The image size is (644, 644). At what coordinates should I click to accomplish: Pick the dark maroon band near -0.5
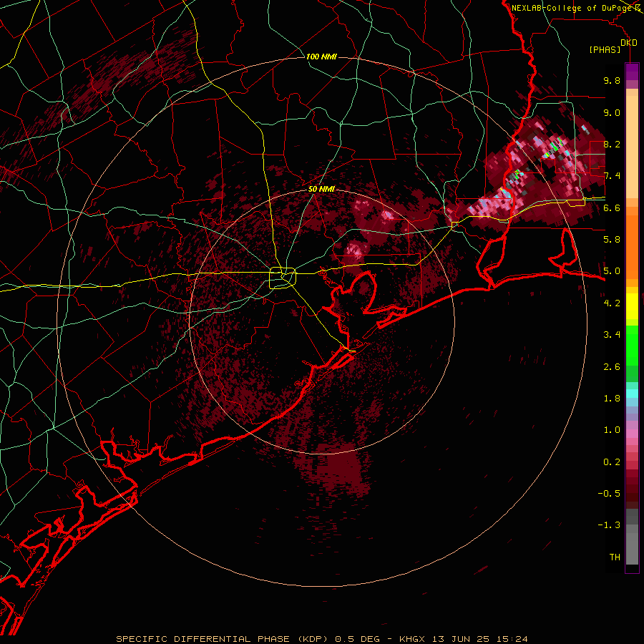point(632,493)
